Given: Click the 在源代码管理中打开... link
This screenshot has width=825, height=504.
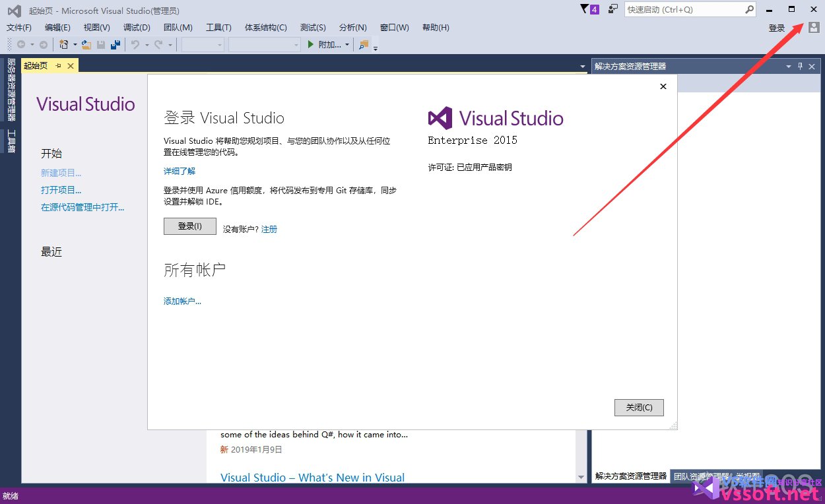Looking at the screenshot, I should tap(82, 207).
